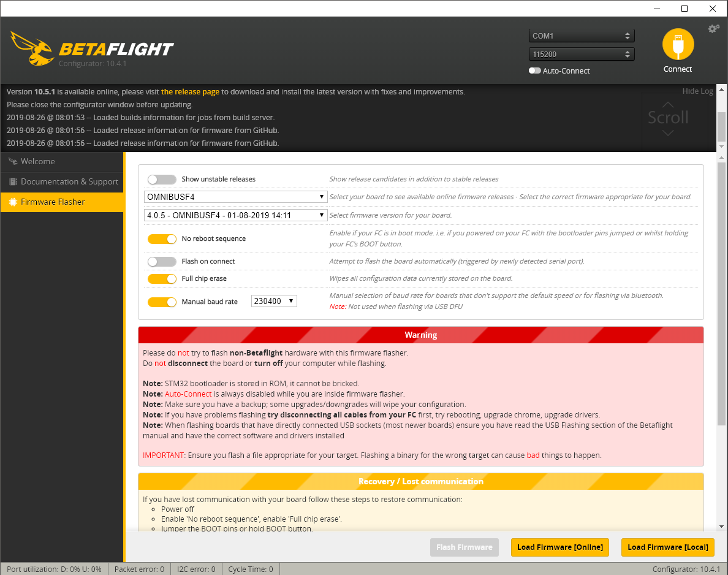The image size is (728, 575).
Task: Click the Documentation & Support sidebar icon
Action: (x=13, y=181)
